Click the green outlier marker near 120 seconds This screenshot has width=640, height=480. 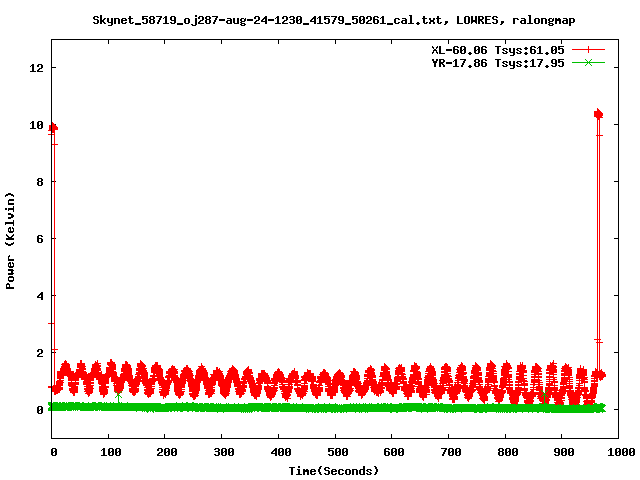[118, 396]
